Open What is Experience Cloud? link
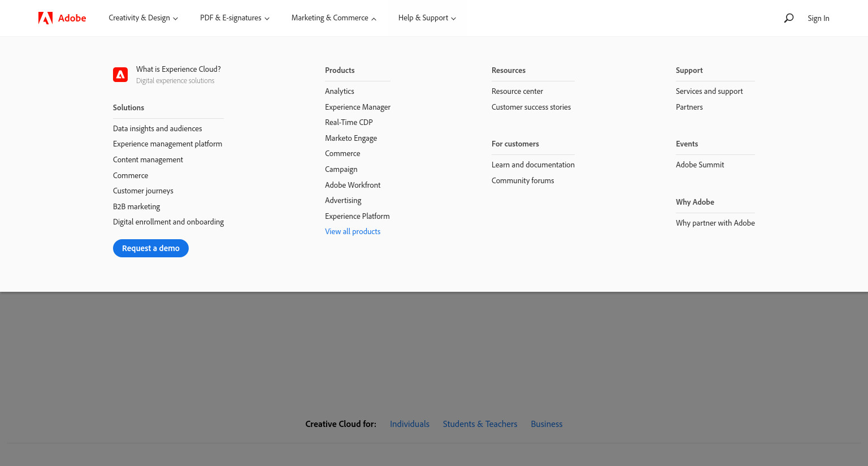 point(179,69)
